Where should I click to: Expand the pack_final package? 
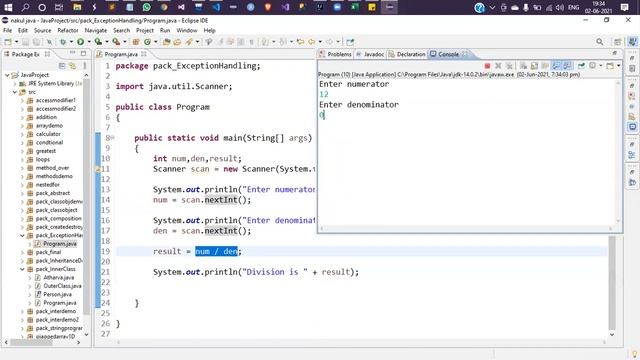click(x=22, y=252)
